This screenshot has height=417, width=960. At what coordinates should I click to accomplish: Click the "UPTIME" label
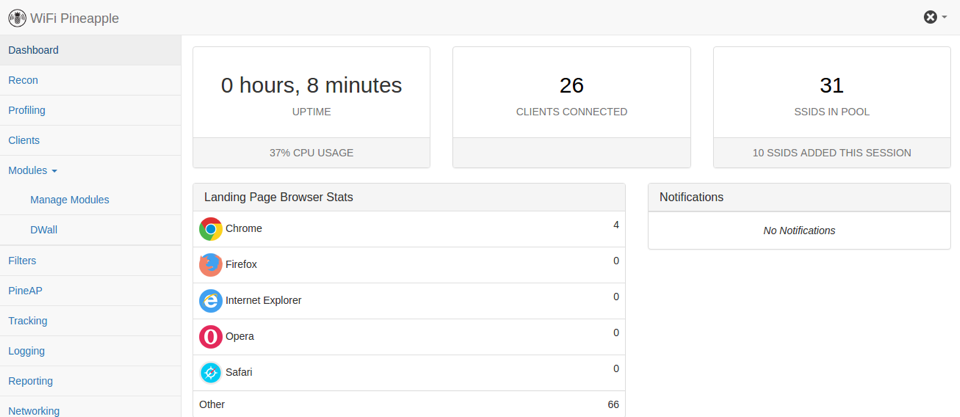pos(311,112)
